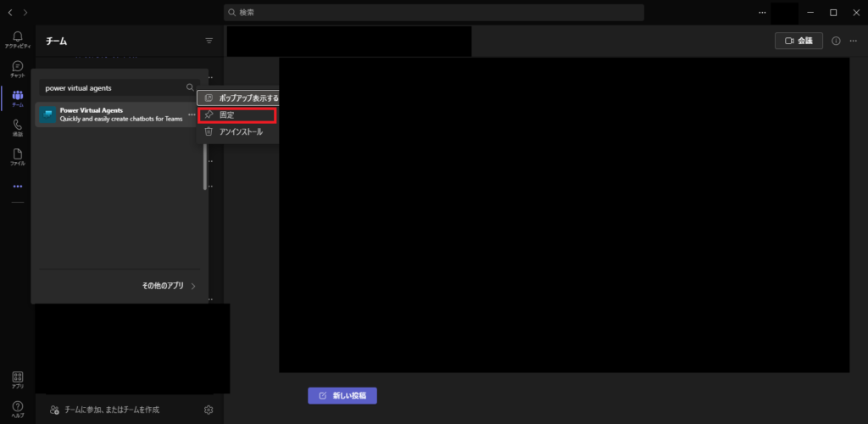Open the Chat icon in sidebar
The width and height of the screenshot is (868, 424).
pyautogui.click(x=18, y=70)
